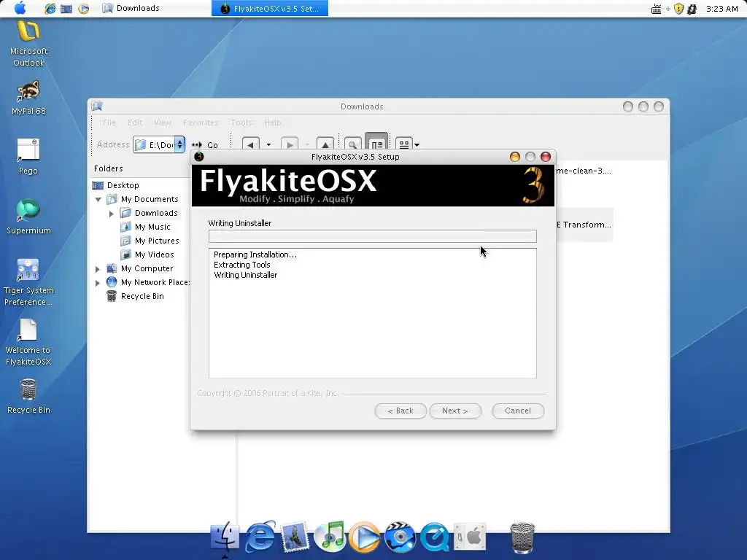Select the desktop Recycle Bin icon
This screenshot has height=560, width=747.
tap(28, 396)
